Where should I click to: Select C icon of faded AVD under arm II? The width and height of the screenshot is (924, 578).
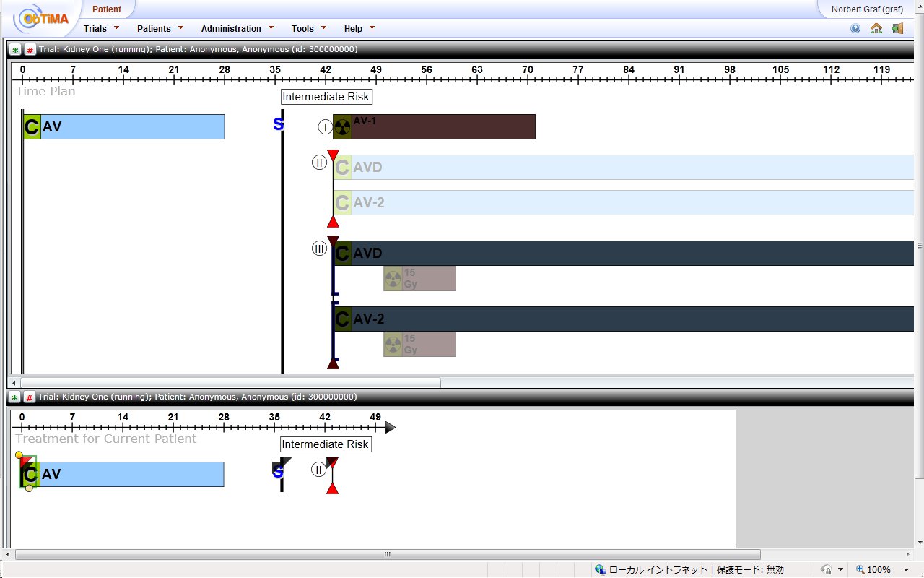[342, 168]
